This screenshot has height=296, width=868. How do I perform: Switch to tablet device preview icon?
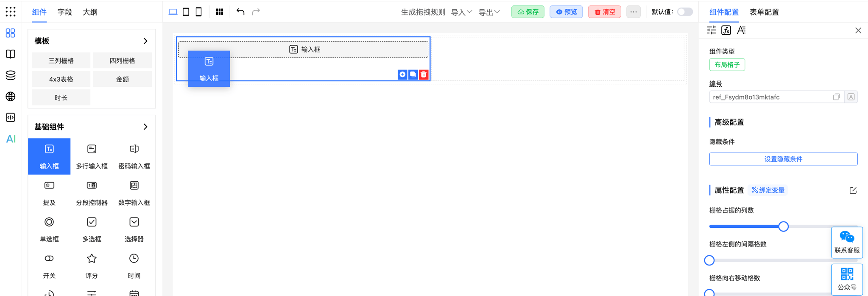click(186, 12)
